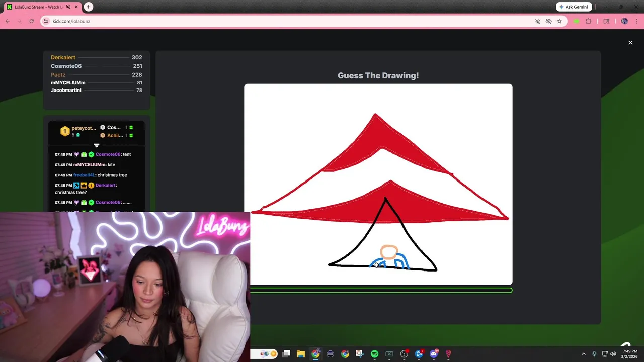Open Discord from the taskbar
This screenshot has width=644, height=362.
[x=434, y=354]
